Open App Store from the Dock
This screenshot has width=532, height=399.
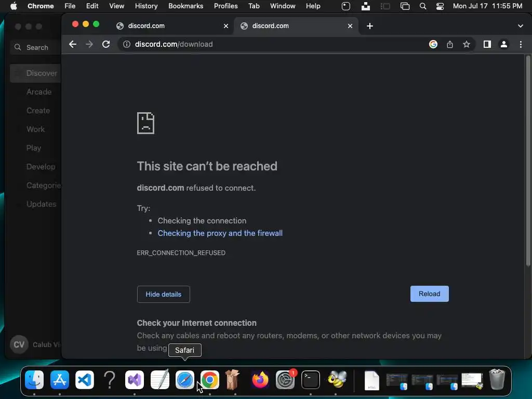60,380
